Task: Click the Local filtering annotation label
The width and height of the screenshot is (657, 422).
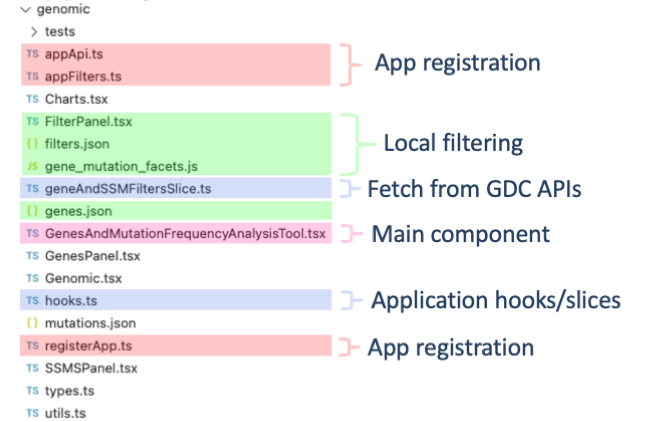Action: pyautogui.click(x=453, y=144)
